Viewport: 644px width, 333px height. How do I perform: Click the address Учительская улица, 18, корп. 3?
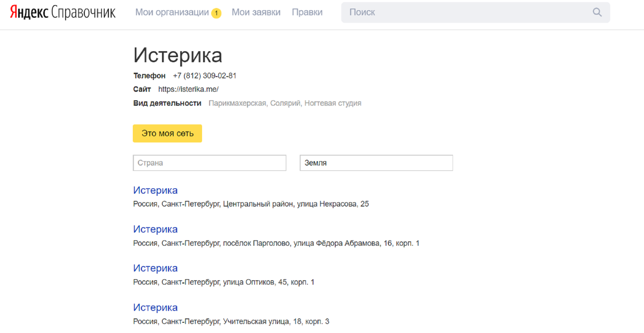coord(276,321)
